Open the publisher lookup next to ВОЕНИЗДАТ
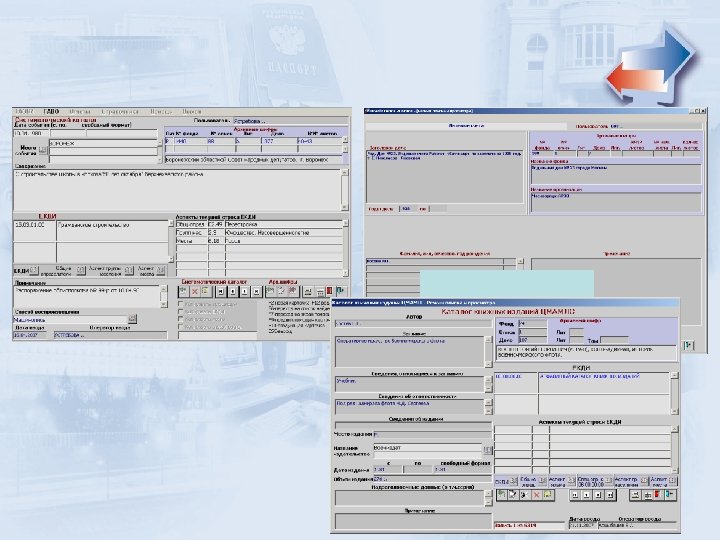The width and height of the screenshot is (720, 540). point(487,450)
